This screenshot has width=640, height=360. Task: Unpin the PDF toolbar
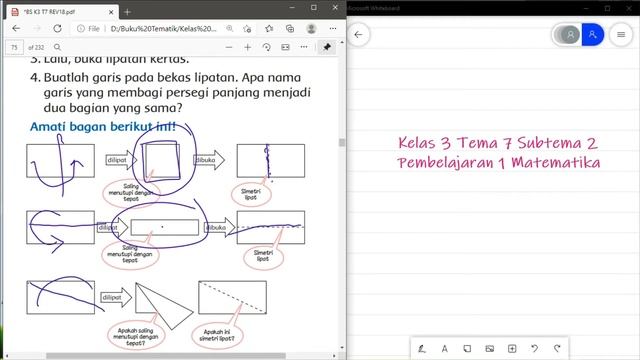327,47
